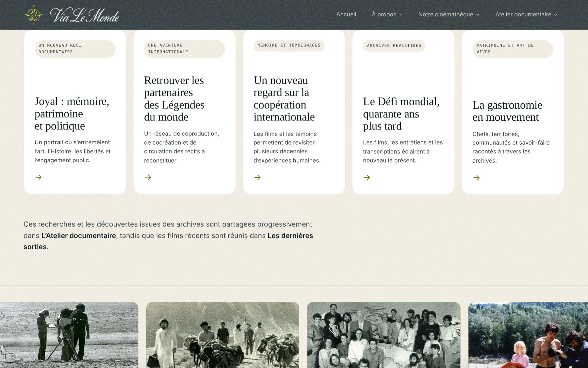Open the color forest filming photo
588x368 pixels.
coord(528,335)
